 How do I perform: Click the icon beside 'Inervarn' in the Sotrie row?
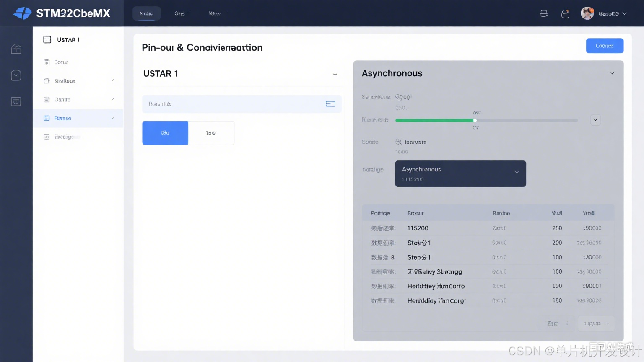(398, 142)
